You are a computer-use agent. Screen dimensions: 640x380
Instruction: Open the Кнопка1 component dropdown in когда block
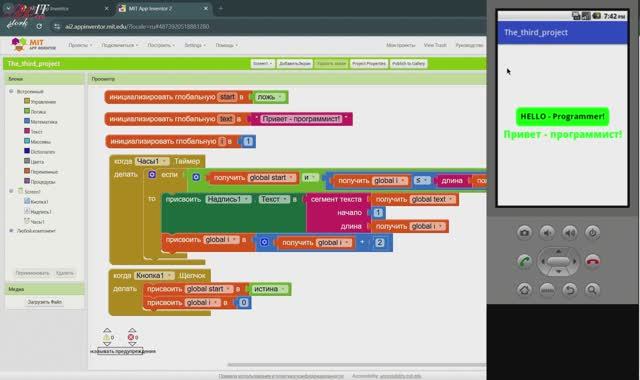[x=154, y=276]
